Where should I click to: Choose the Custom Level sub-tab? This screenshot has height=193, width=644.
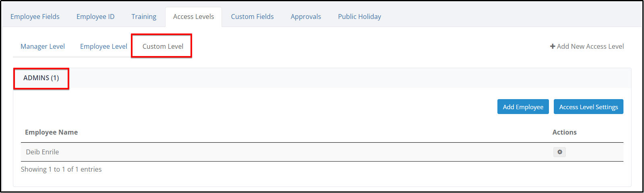point(163,46)
